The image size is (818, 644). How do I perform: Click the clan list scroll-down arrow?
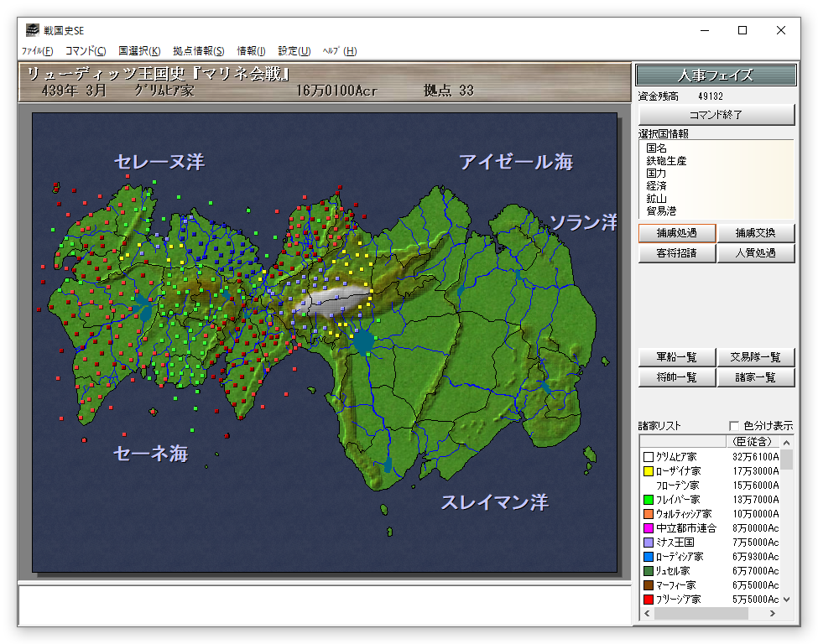787,600
